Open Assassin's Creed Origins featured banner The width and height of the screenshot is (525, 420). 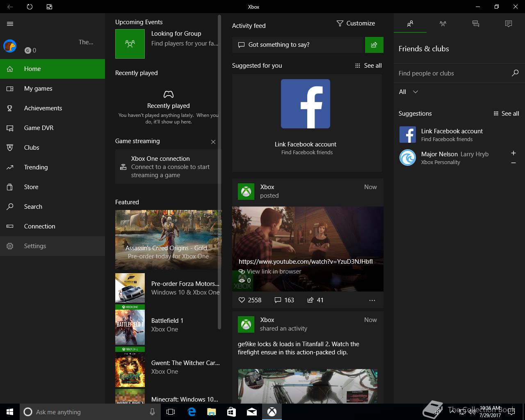(168, 240)
